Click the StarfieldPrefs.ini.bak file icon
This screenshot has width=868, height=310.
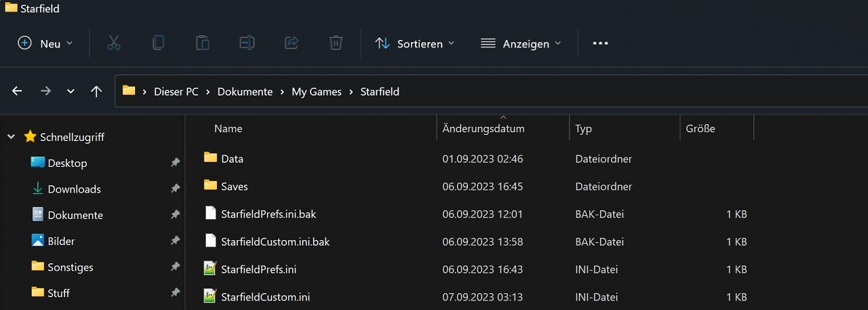pos(210,213)
